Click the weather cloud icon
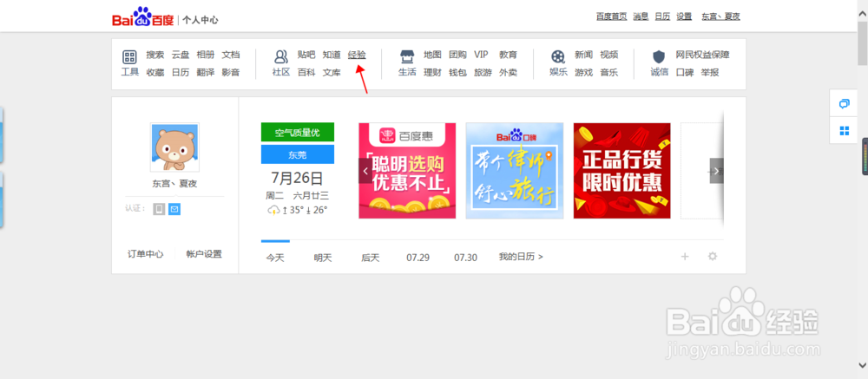The height and width of the screenshot is (379, 868). pos(273,210)
